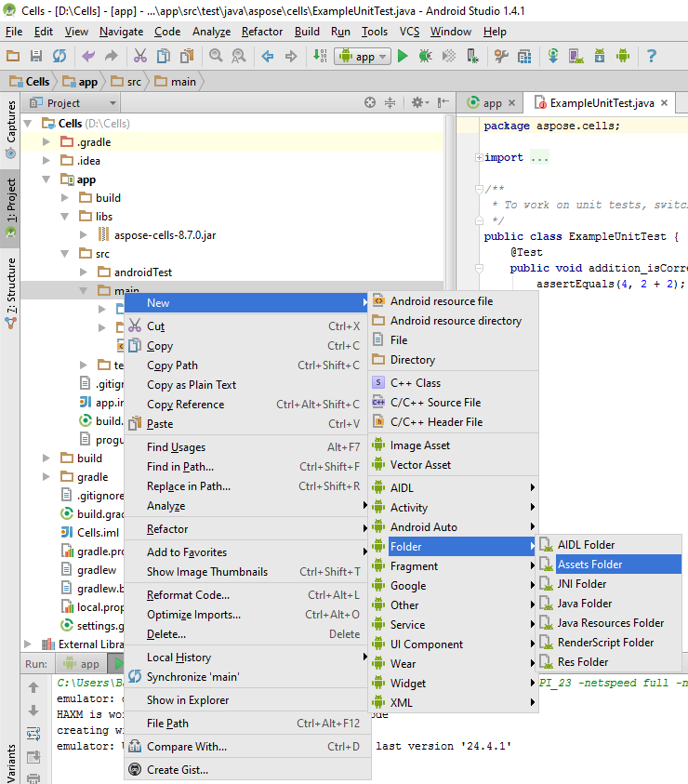Close the ExampleUnitTest.java tab
688x784 pixels.
coord(664,103)
